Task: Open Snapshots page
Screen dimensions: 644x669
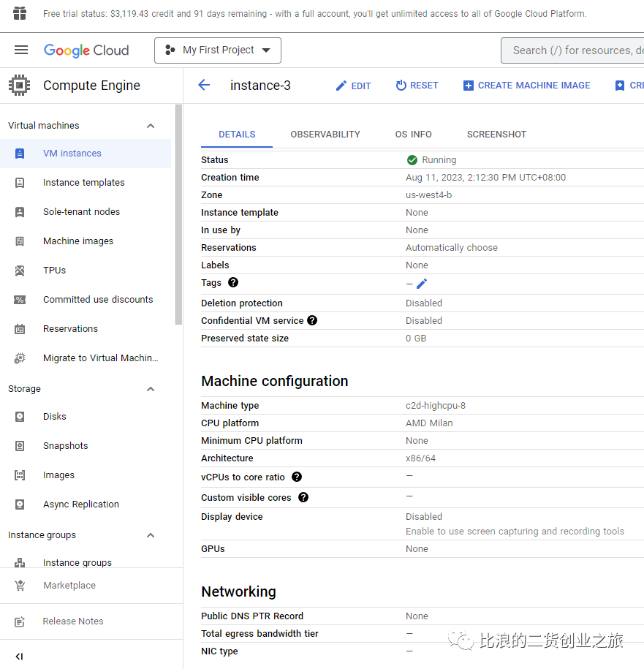Action: click(x=65, y=446)
